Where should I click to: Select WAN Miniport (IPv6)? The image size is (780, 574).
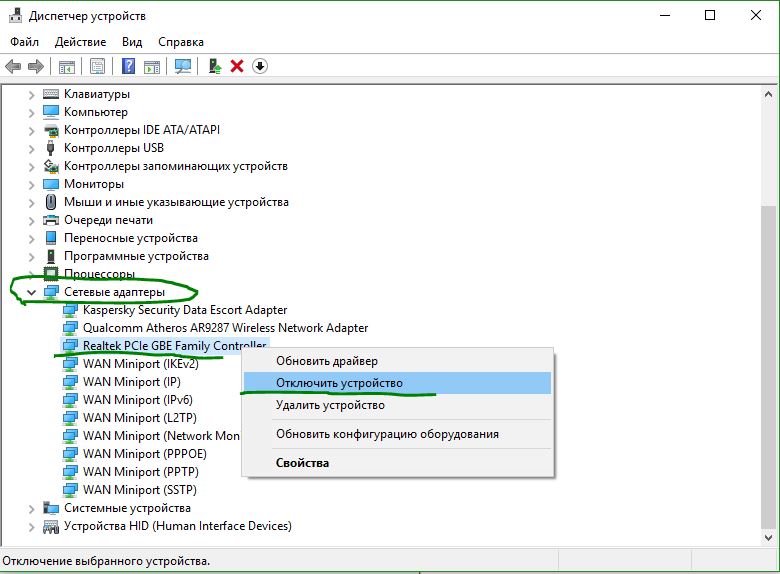click(x=138, y=399)
